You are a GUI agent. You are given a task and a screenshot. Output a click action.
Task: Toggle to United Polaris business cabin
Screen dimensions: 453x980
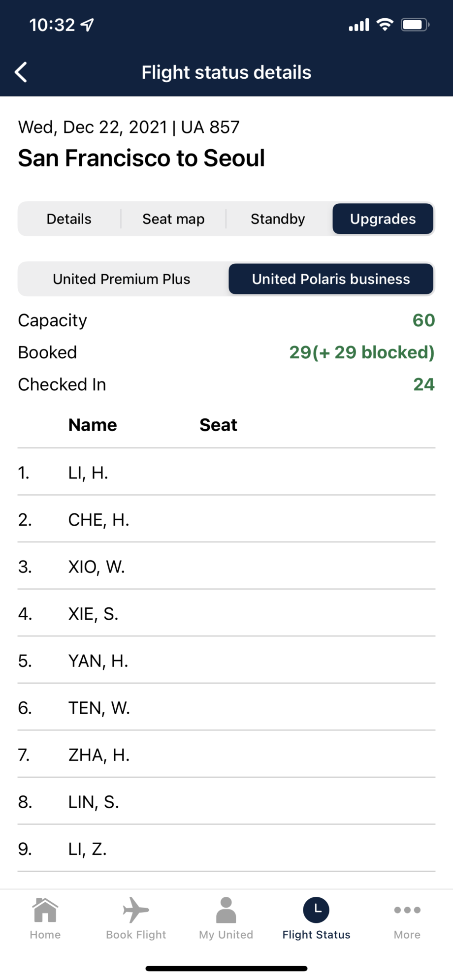(331, 279)
